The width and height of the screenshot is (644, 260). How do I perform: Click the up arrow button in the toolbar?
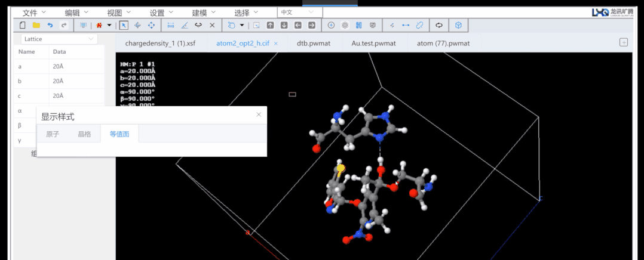(270, 26)
